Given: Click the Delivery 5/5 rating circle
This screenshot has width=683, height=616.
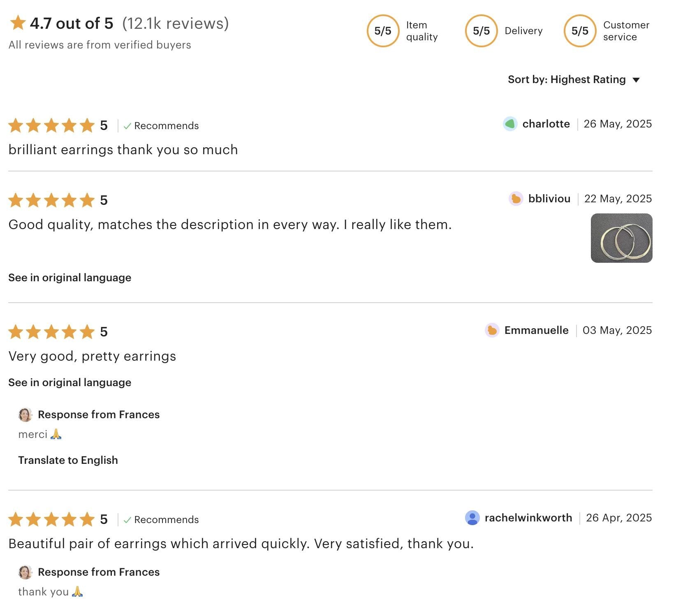Looking at the screenshot, I should 481,31.
